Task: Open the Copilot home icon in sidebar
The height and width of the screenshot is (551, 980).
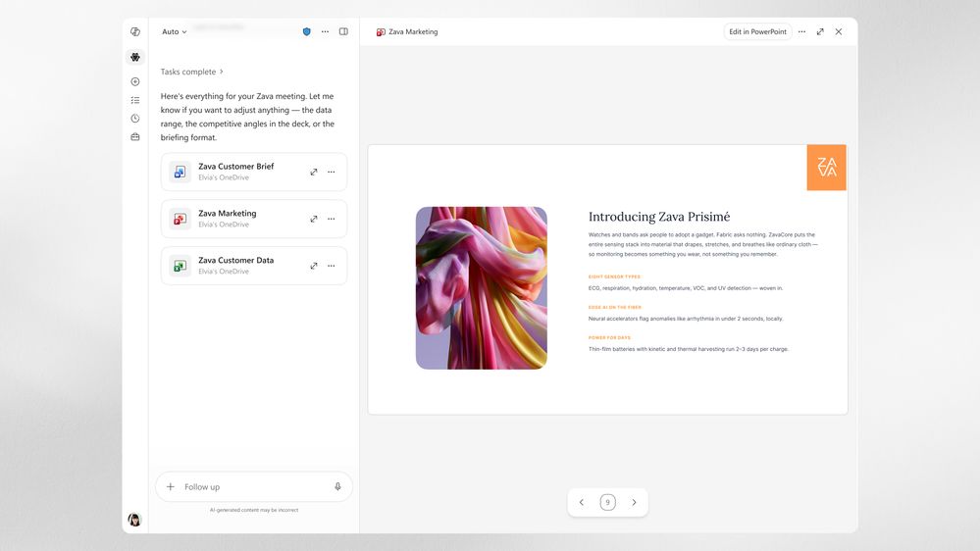Action: click(135, 31)
